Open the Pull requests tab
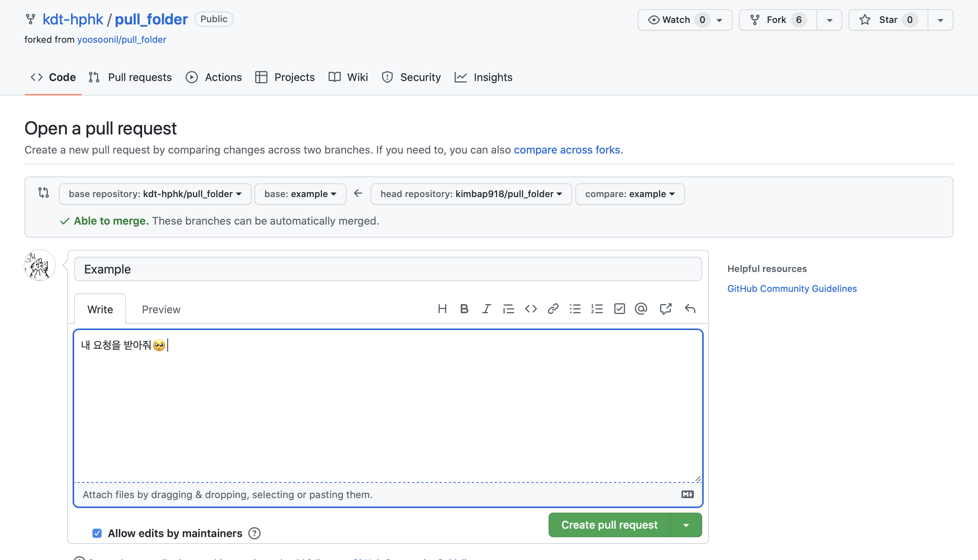 click(130, 77)
